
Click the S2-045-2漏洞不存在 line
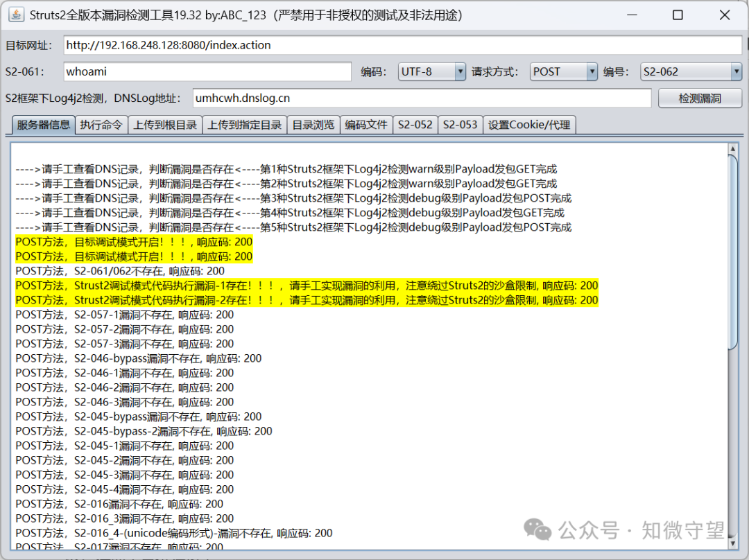coord(125,461)
